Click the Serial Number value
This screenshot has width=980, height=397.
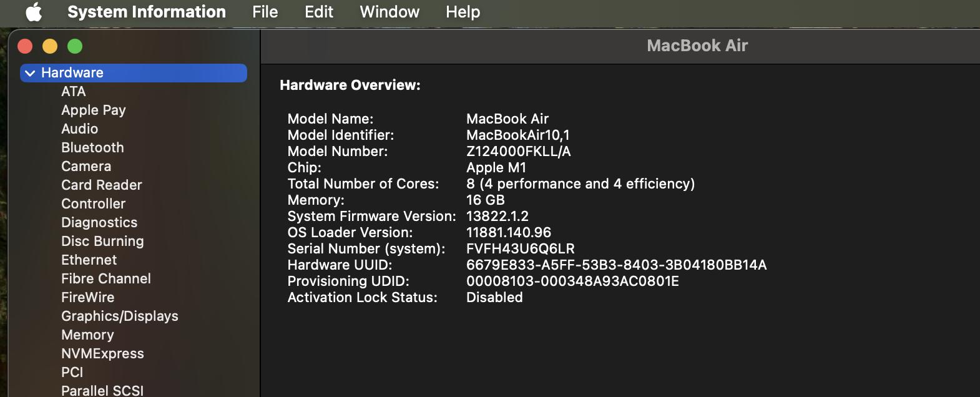coord(520,249)
